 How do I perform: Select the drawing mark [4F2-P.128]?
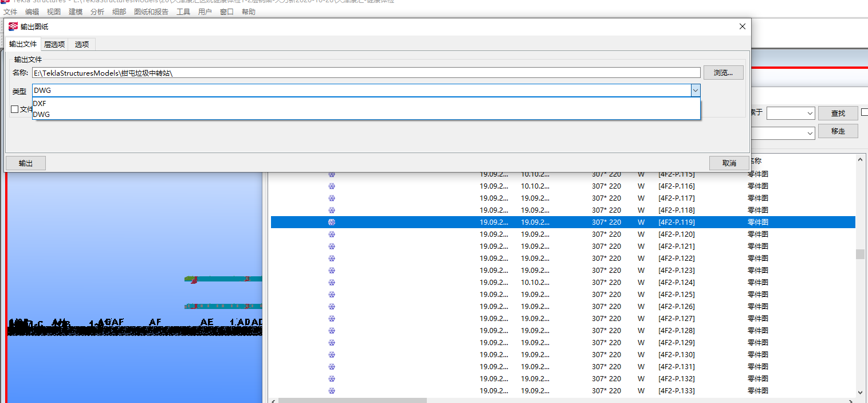676,330
